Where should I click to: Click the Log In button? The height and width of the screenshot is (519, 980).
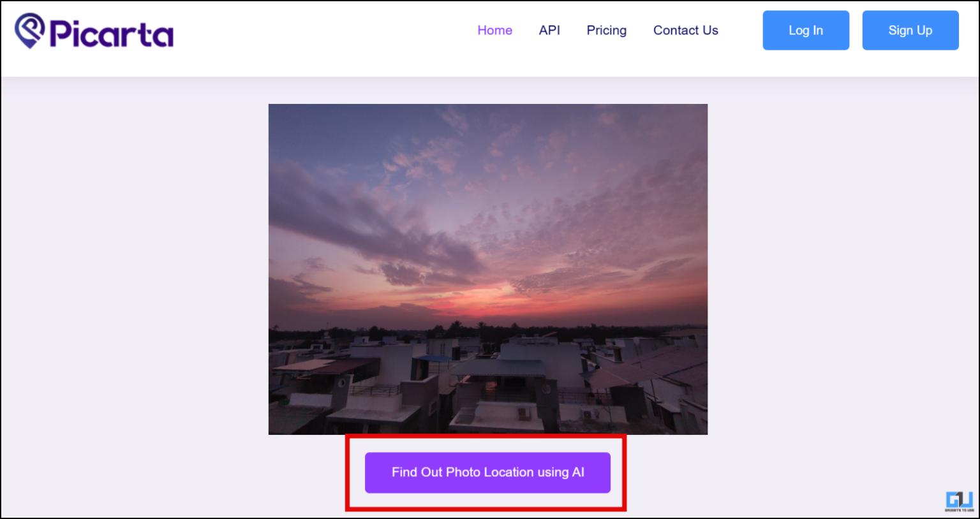(x=805, y=30)
